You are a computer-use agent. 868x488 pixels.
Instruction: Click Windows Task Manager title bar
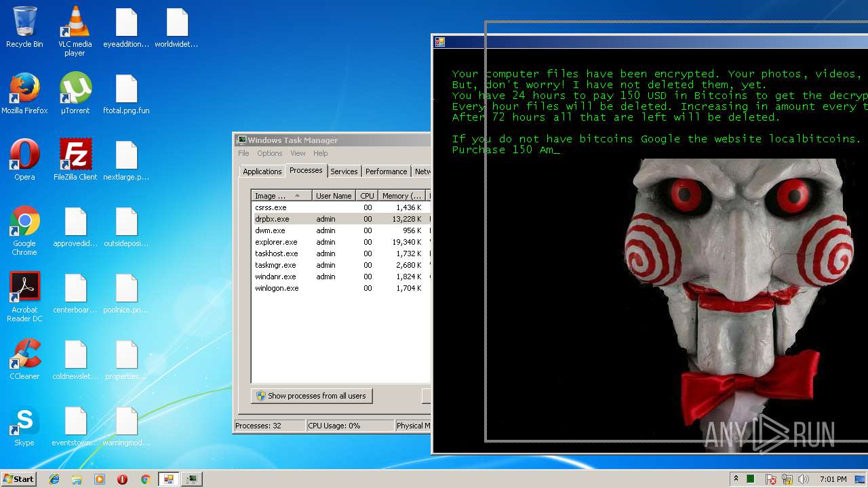click(x=332, y=140)
